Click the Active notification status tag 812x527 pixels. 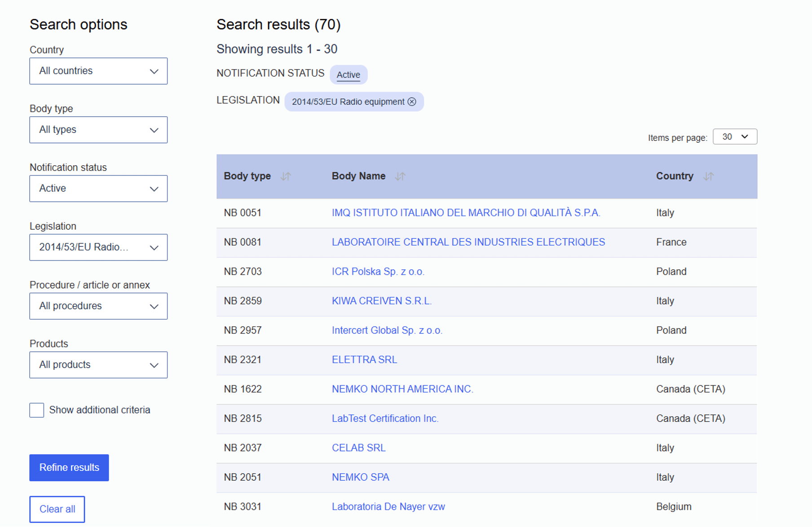point(348,75)
